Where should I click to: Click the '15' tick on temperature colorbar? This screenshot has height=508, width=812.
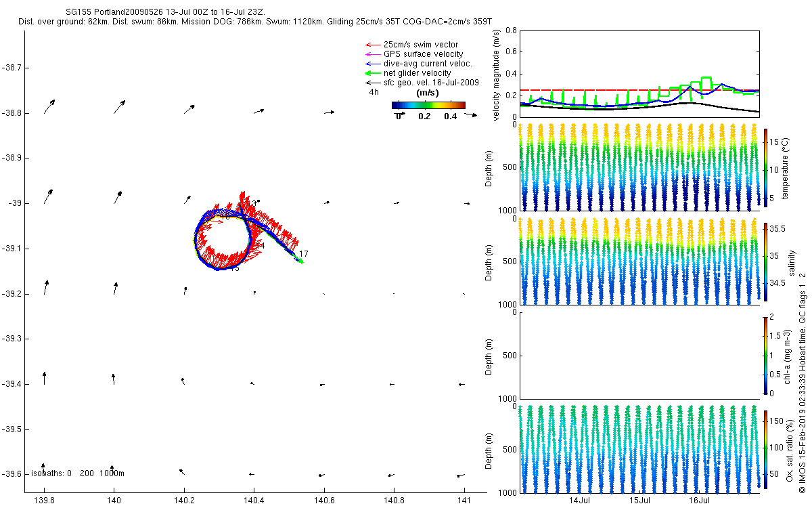click(x=775, y=143)
